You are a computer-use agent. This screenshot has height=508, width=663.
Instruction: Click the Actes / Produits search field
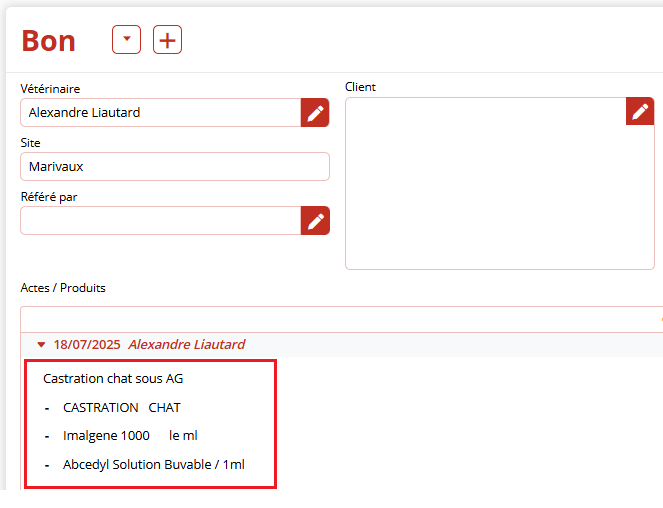click(x=342, y=319)
